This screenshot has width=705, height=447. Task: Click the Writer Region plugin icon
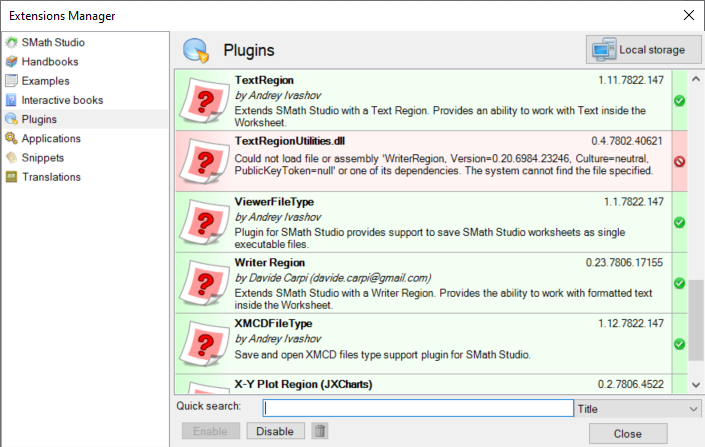click(205, 283)
